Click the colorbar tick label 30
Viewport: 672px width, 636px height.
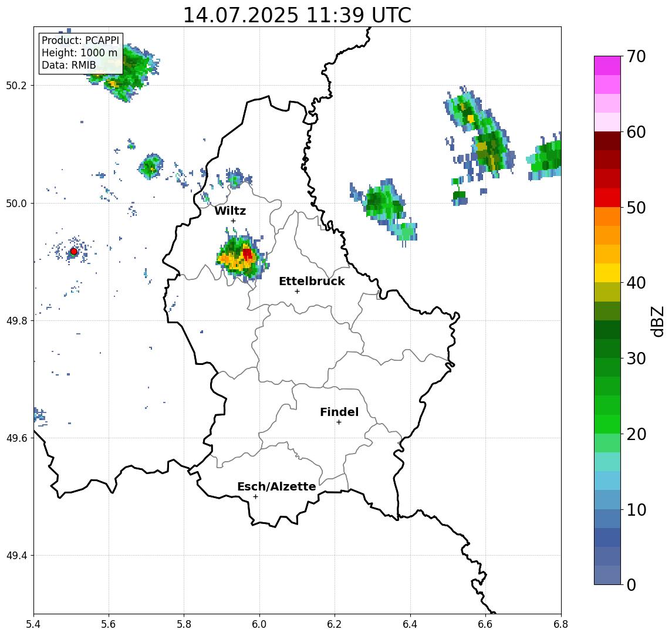[x=636, y=358]
